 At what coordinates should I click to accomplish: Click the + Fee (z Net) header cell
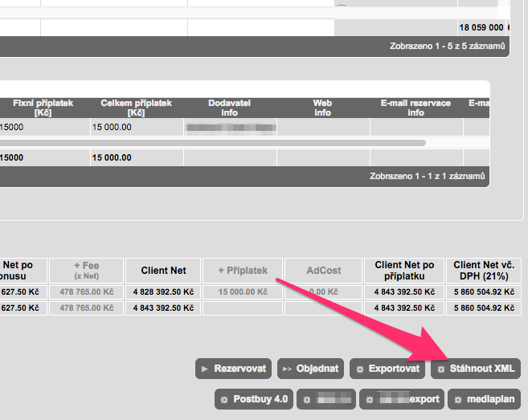click(x=86, y=271)
